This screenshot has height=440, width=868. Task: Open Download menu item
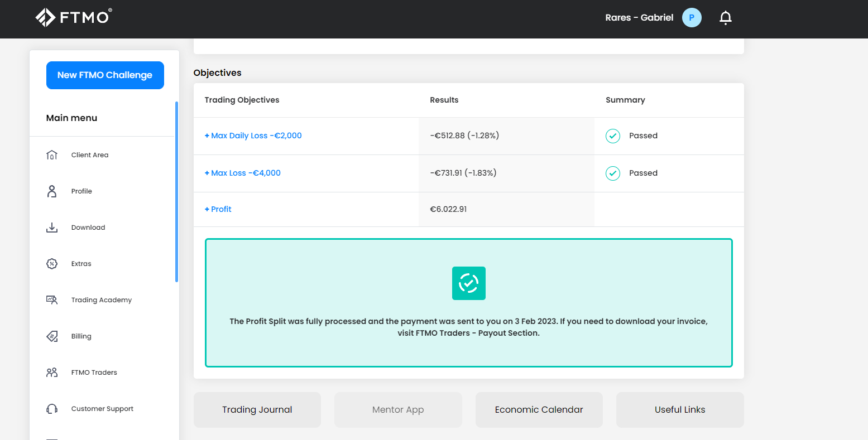[88, 228]
